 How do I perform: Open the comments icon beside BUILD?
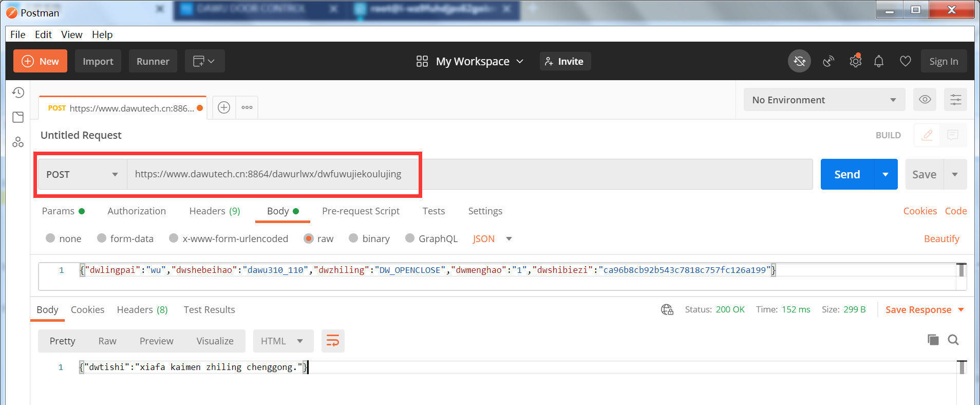pos(953,135)
